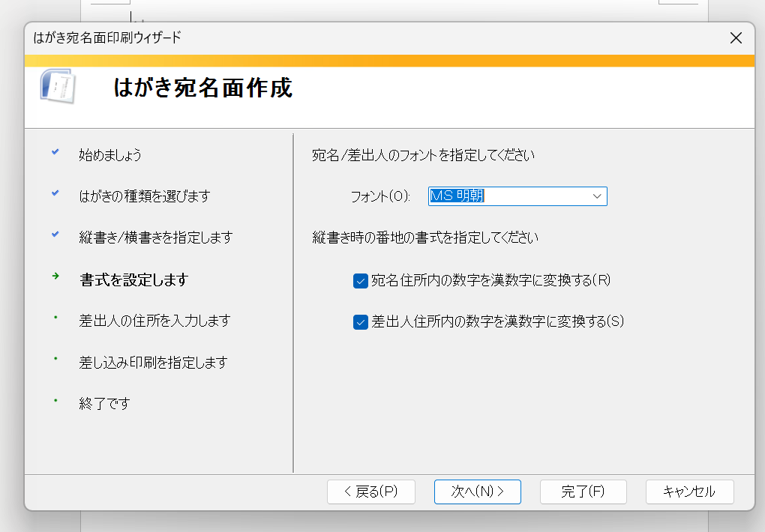This screenshot has width=765, height=532.
Task: Select the 書式を設定します step
Action: (133, 280)
